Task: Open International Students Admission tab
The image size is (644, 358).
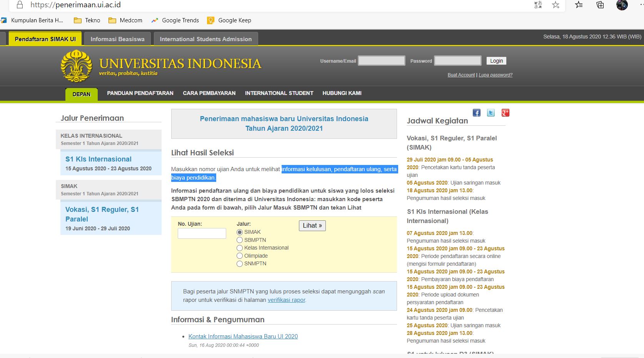Action: tap(206, 39)
